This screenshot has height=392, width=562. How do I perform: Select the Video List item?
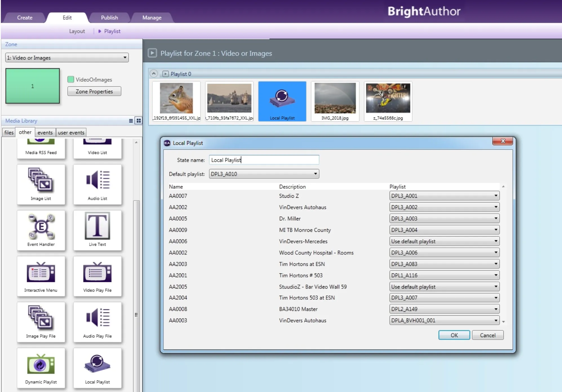click(97, 148)
